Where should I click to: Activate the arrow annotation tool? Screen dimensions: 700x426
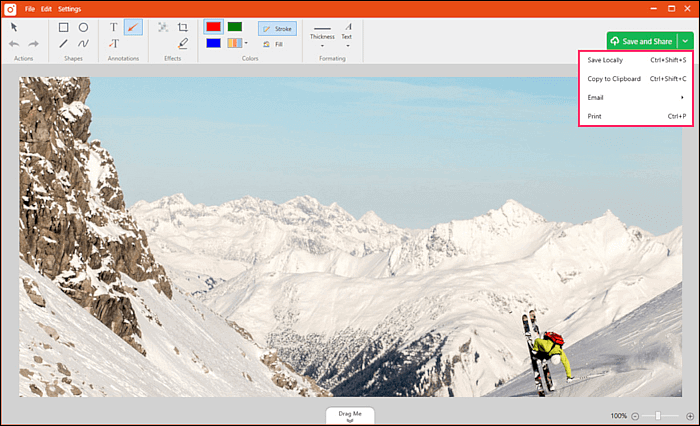[133, 27]
